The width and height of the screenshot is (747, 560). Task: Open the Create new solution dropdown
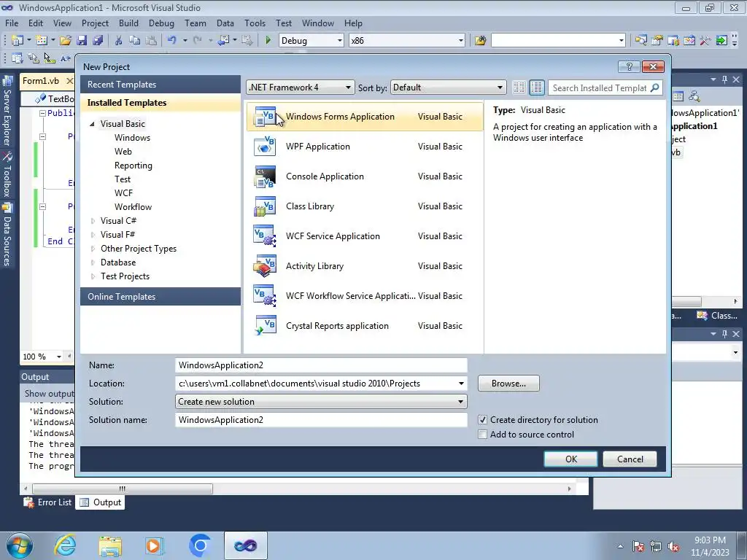pyautogui.click(x=321, y=402)
